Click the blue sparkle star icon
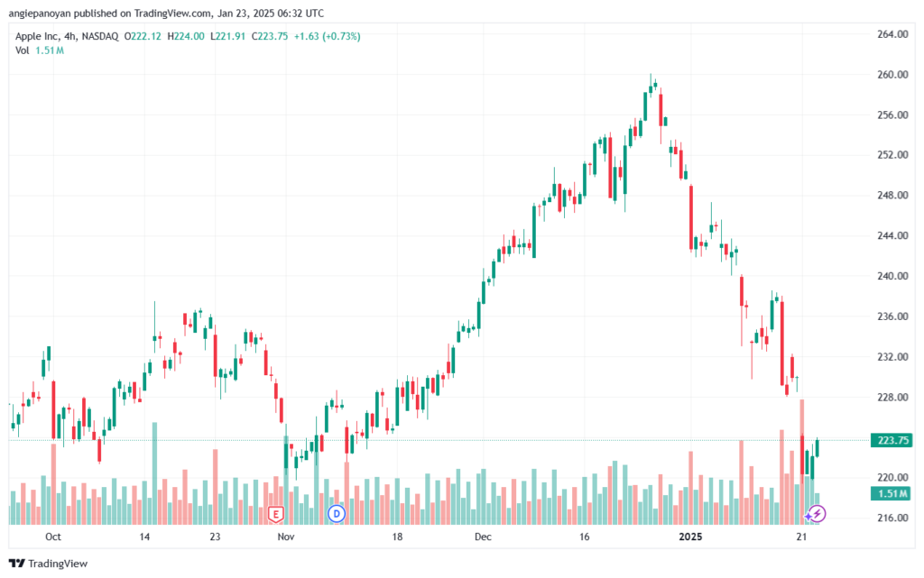This screenshot has width=924, height=578. (x=808, y=516)
